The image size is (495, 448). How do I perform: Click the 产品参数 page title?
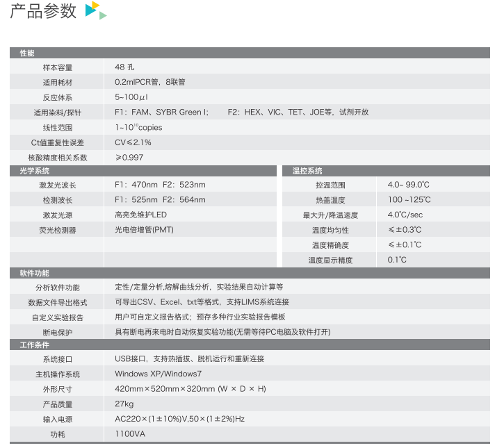point(43,11)
